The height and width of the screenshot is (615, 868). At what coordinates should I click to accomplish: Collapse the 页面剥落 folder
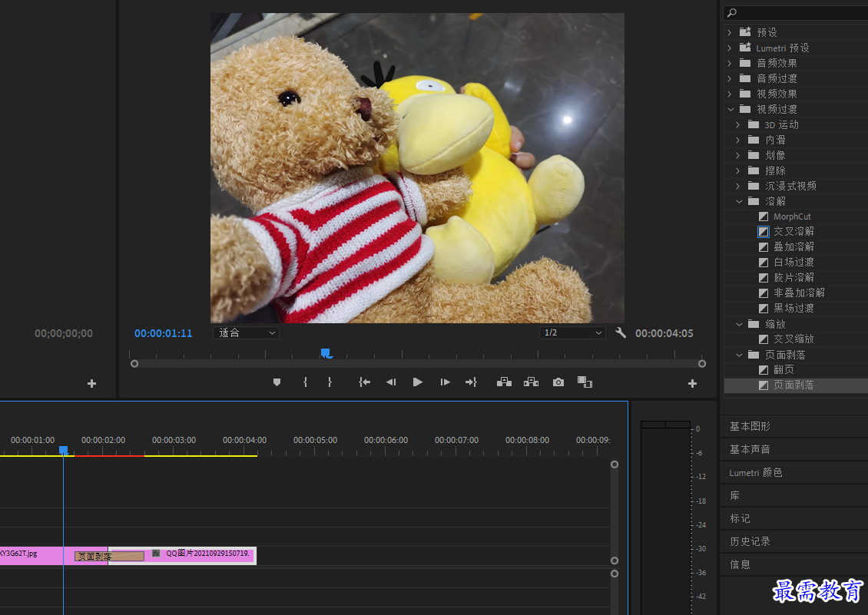coord(739,355)
